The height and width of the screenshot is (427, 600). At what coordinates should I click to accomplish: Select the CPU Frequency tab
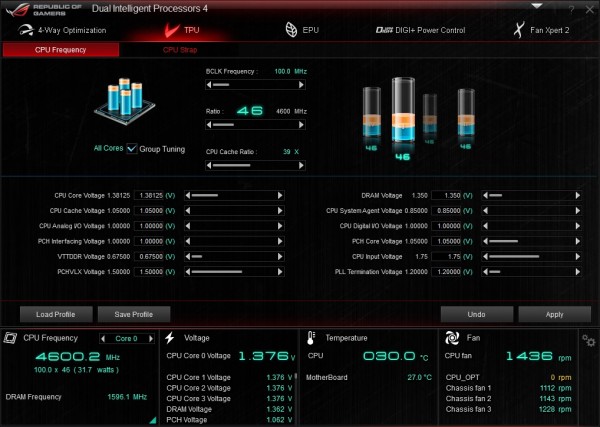[x=61, y=50]
